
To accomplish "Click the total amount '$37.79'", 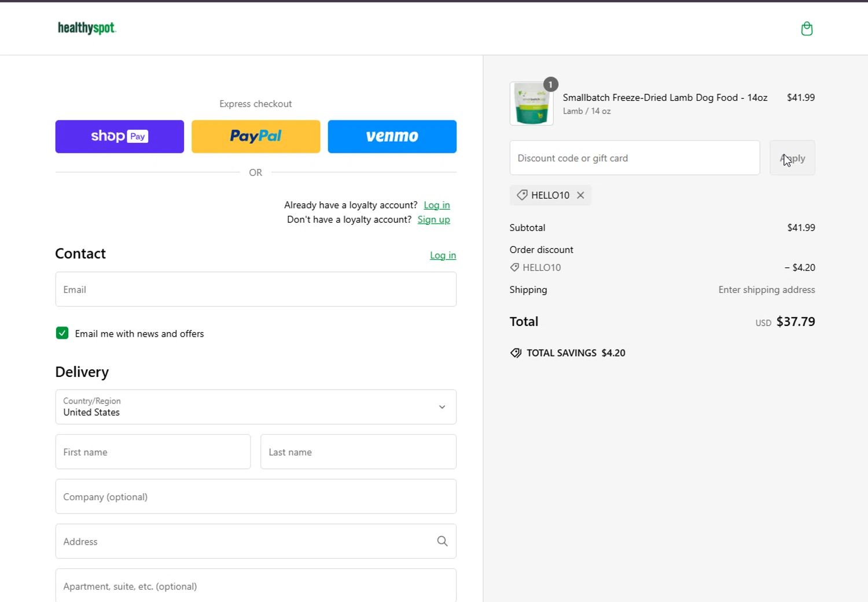I will point(796,322).
